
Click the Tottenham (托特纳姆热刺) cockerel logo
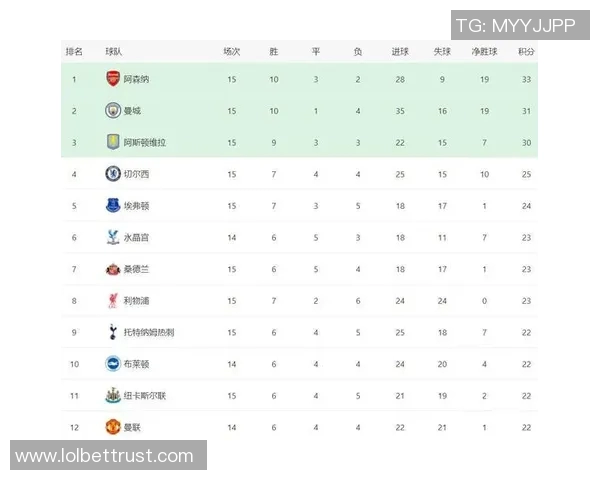coord(113,332)
